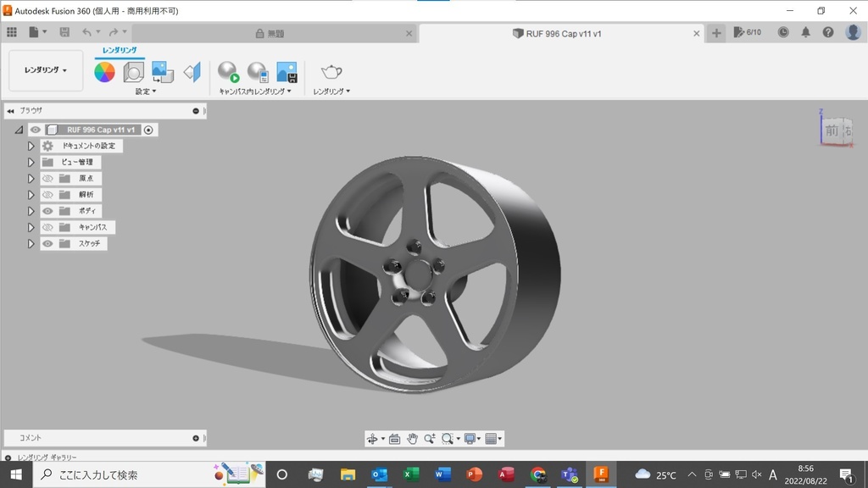Toggle visibility of スケッチ folder
Viewport: 868px width, 488px height.
[x=47, y=244]
